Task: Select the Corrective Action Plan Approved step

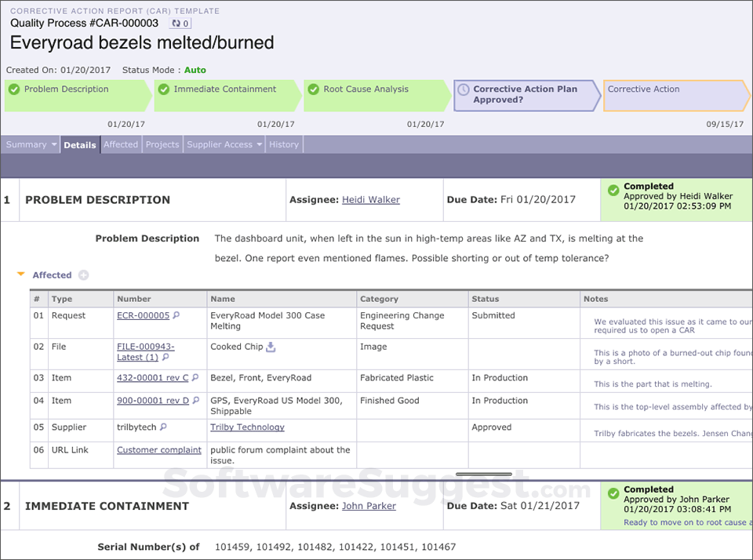Action: [524, 95]
